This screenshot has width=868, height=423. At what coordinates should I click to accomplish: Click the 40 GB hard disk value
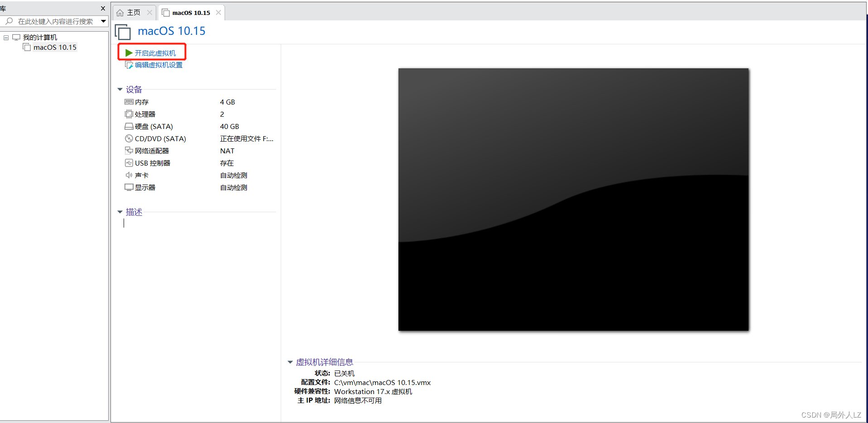click(230, 127)
